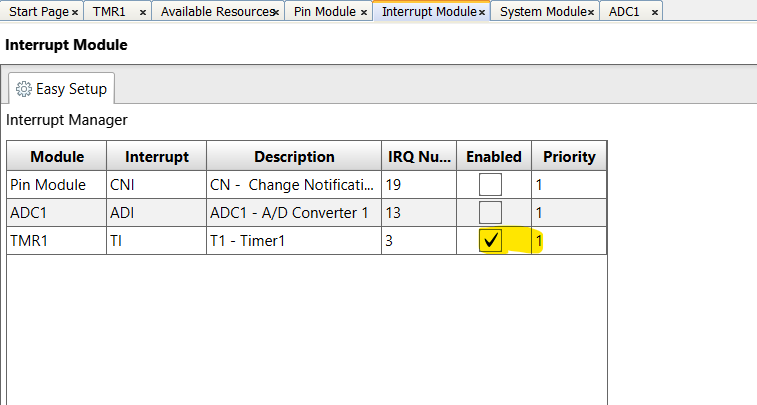The width and height of the screenshot is (757, 405).
Task: Close the Interrupt Module tab
Action: tap(482, 12)
